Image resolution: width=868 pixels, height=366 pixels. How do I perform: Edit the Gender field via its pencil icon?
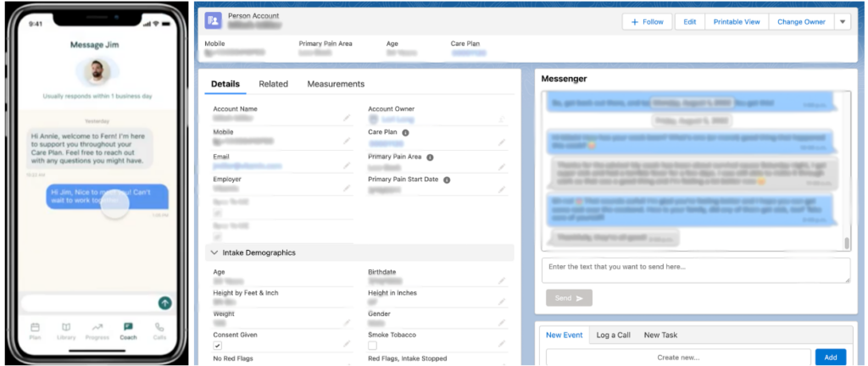[502, 323]
